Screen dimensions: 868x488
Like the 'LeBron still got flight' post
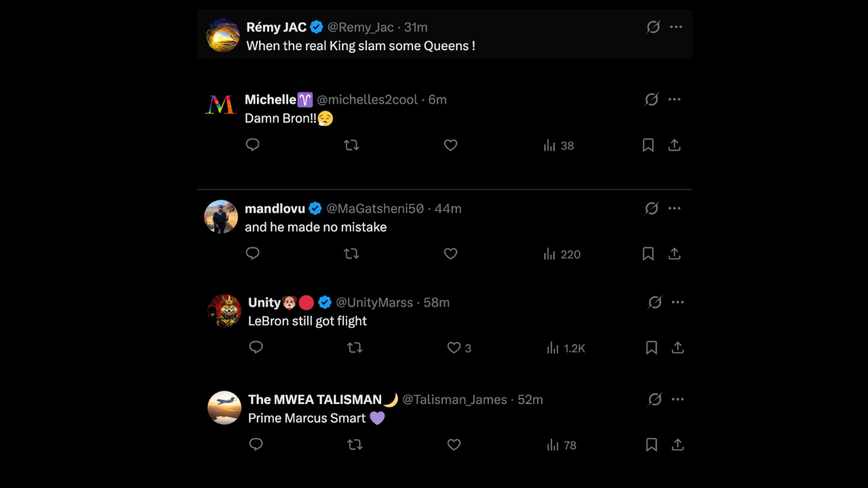click(x=454, y=348)
